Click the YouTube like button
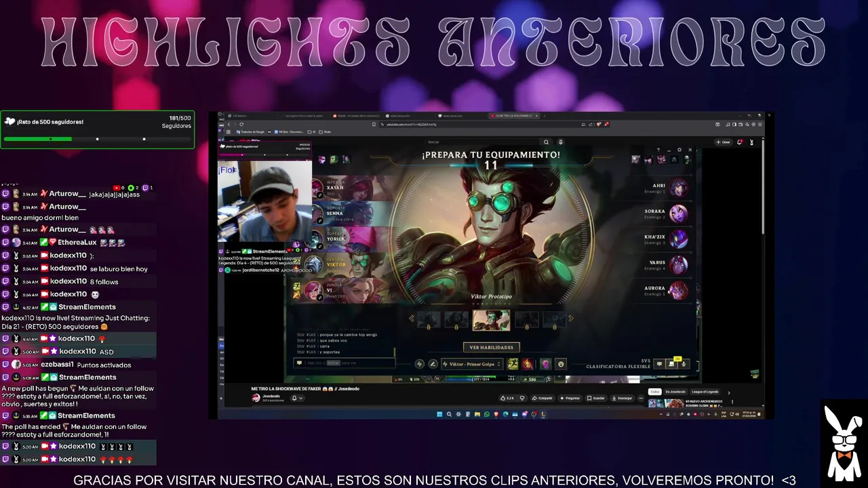The width and height of the screenshot is (868, 488). tap(508, 398)
